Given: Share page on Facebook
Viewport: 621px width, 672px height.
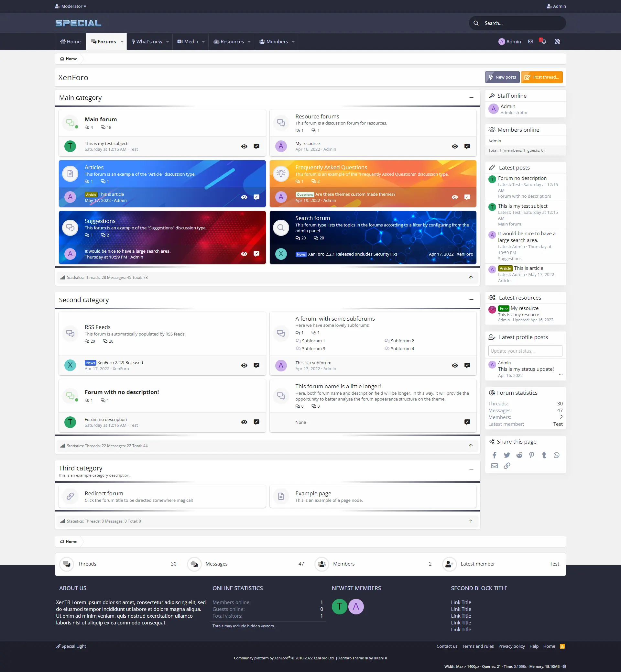Looking at the screenshot, I should (494, 455).
